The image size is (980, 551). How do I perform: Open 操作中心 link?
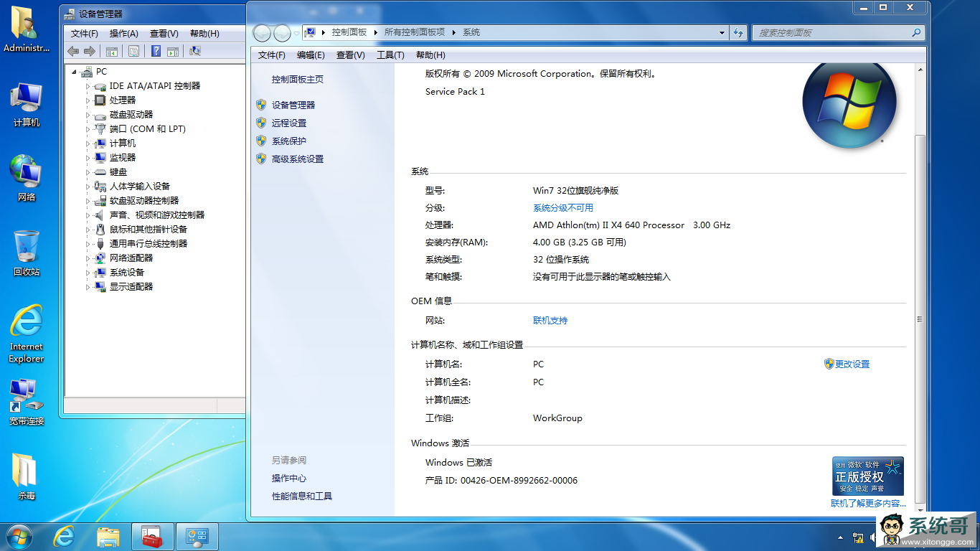(289, 479)
